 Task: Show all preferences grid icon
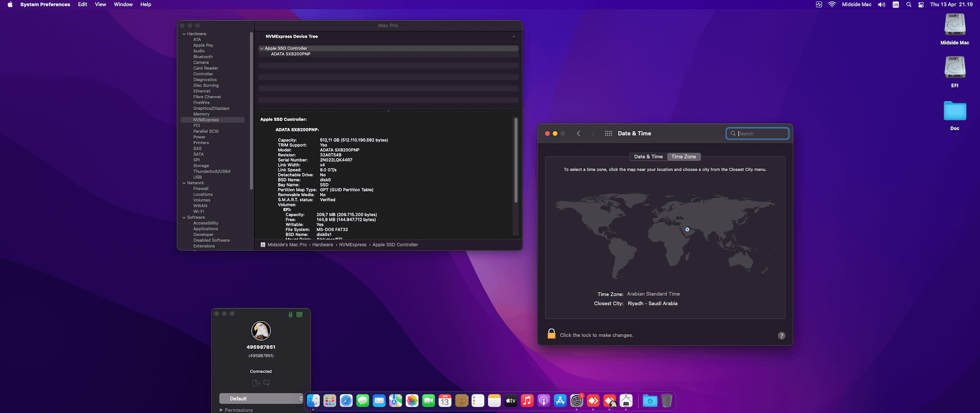608,134
